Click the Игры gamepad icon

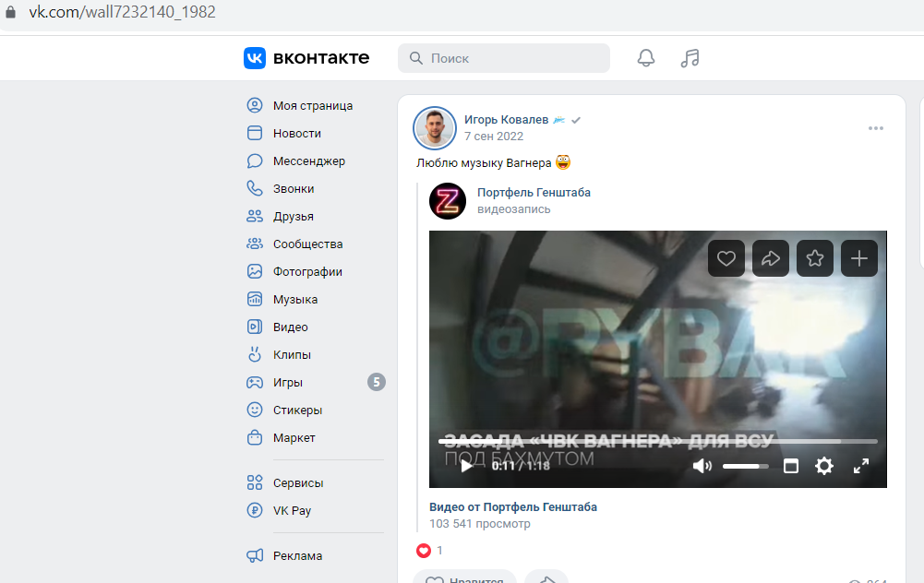pyautogui.click(x=255, y=382)
